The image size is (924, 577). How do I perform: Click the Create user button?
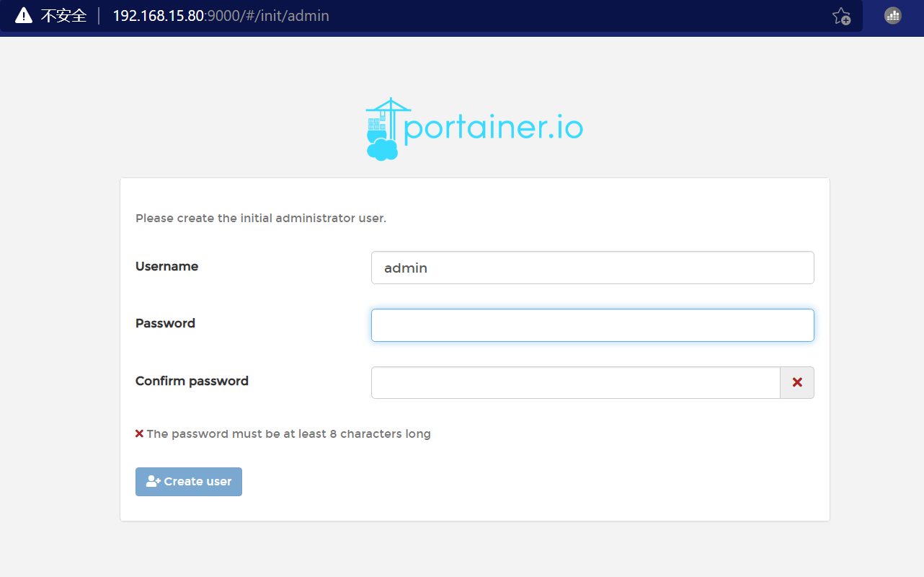189,482
